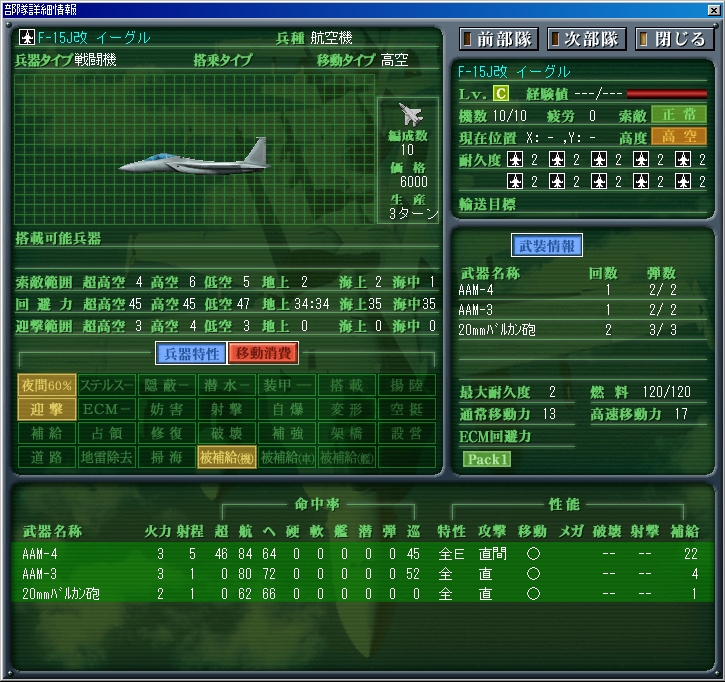Click the movable circle mark in the AAM-3 row
Image resolution: width=725 pixels, height=682 pixels.
533,574
